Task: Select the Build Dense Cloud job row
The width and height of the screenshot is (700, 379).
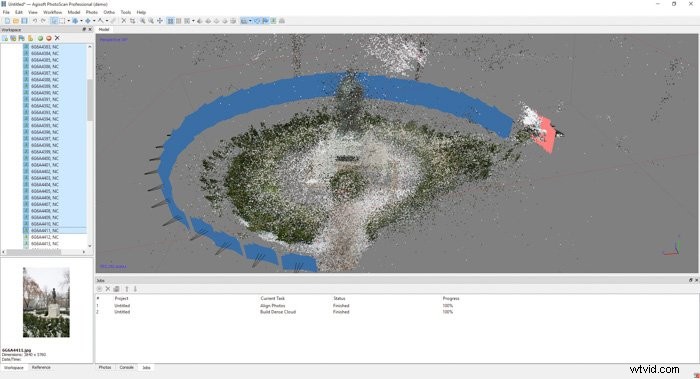Action: pyautogui.click(x=396, y=312)
